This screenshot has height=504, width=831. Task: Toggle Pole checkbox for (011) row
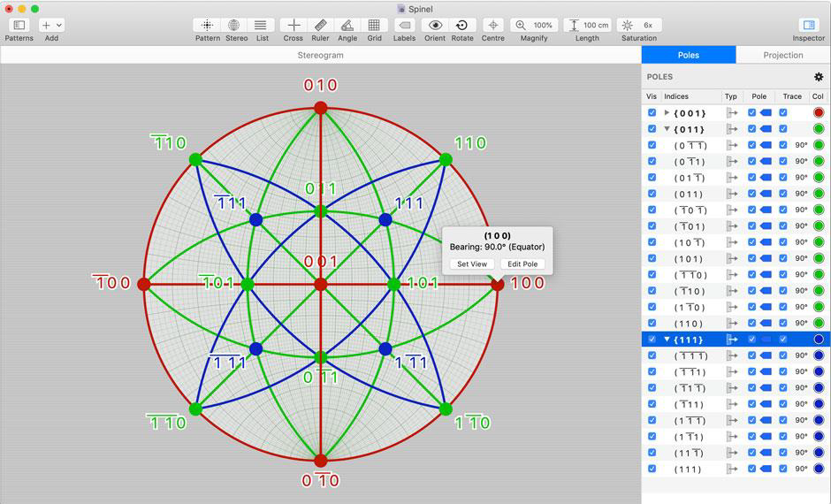pyautogui.click(x=751, y=194)
